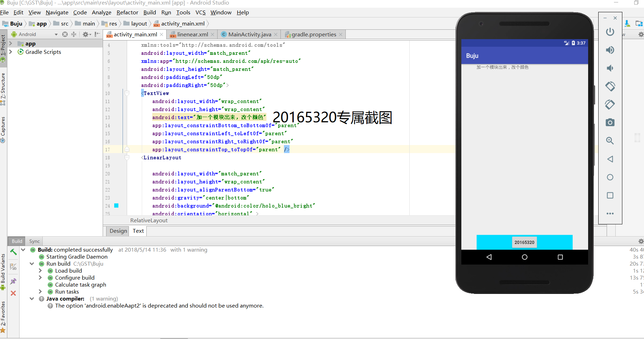Click the emulator toolbar Back triangle
644x339 pixels.
point(610,159)
